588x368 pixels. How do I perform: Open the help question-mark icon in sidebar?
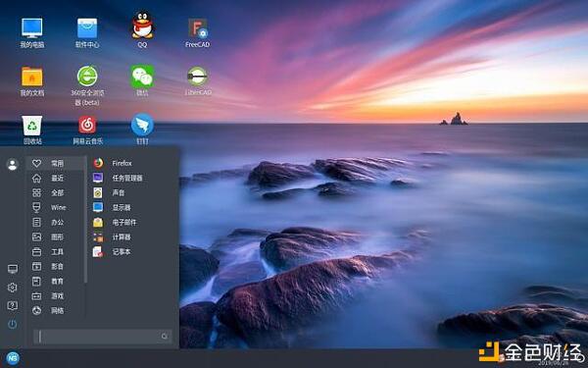coord(13,305)
